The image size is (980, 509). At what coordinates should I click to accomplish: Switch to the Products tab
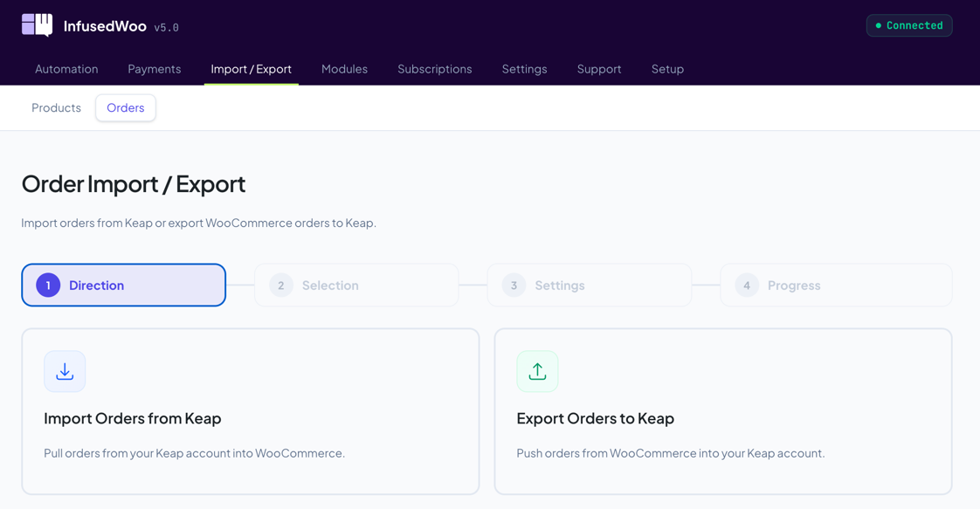pos(56,107)
